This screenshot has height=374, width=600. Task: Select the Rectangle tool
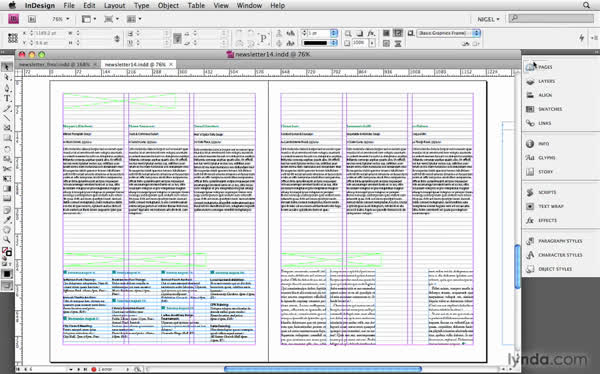pos(7,138)
